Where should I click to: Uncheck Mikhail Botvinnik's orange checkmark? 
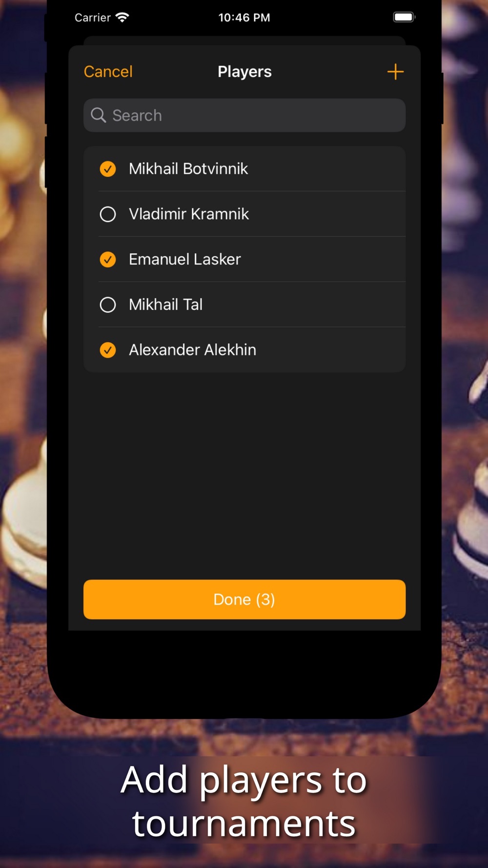[x=108, y=169]
